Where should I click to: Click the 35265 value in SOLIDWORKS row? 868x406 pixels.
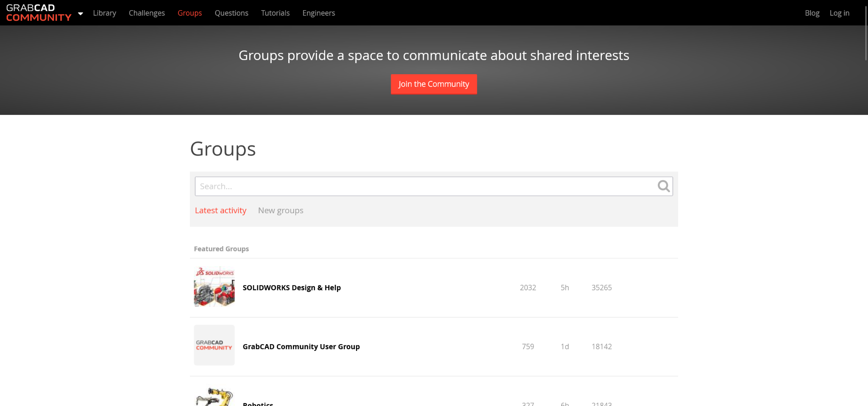601,287
